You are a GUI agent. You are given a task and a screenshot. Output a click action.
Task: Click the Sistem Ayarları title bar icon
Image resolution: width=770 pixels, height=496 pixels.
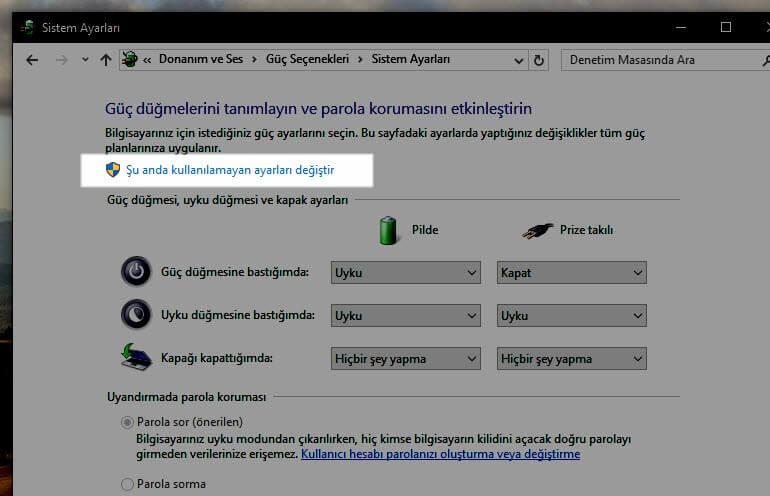(x=28, y=28)
